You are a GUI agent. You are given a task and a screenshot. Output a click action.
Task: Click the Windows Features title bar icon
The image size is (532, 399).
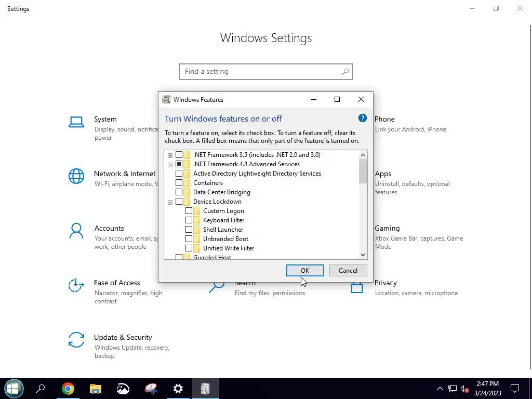click(166, 99)
